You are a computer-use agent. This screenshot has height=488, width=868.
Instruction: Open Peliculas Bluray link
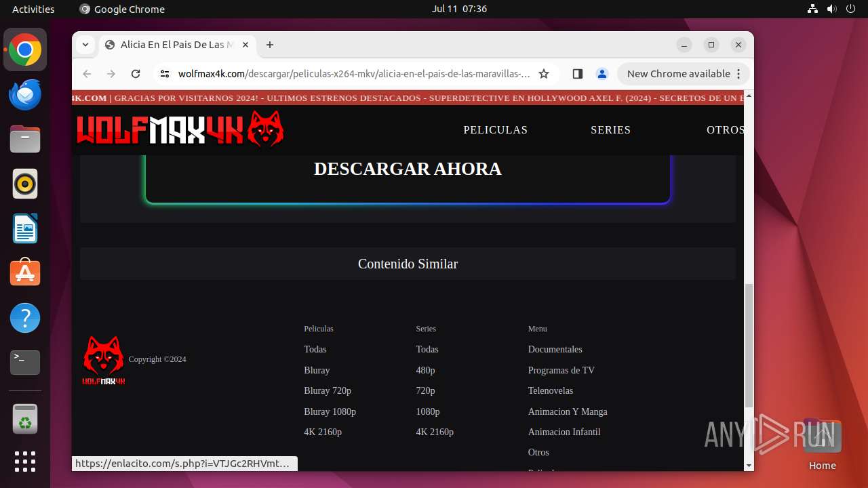click(317, 371)
